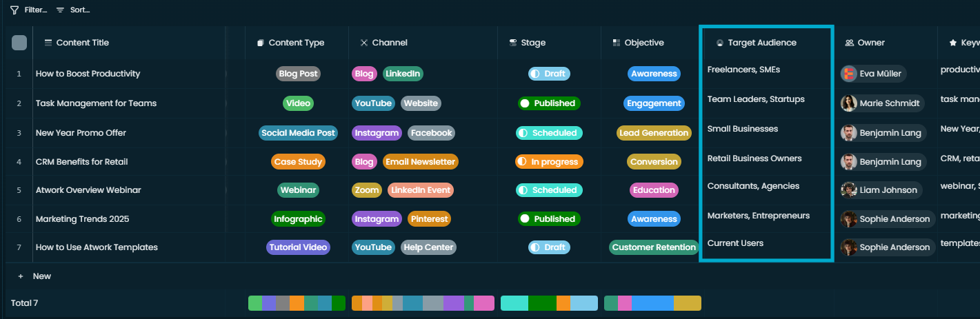The image size is (980, 319).
Task: Select the Content Title column header
Action: (x=130, y=43)
